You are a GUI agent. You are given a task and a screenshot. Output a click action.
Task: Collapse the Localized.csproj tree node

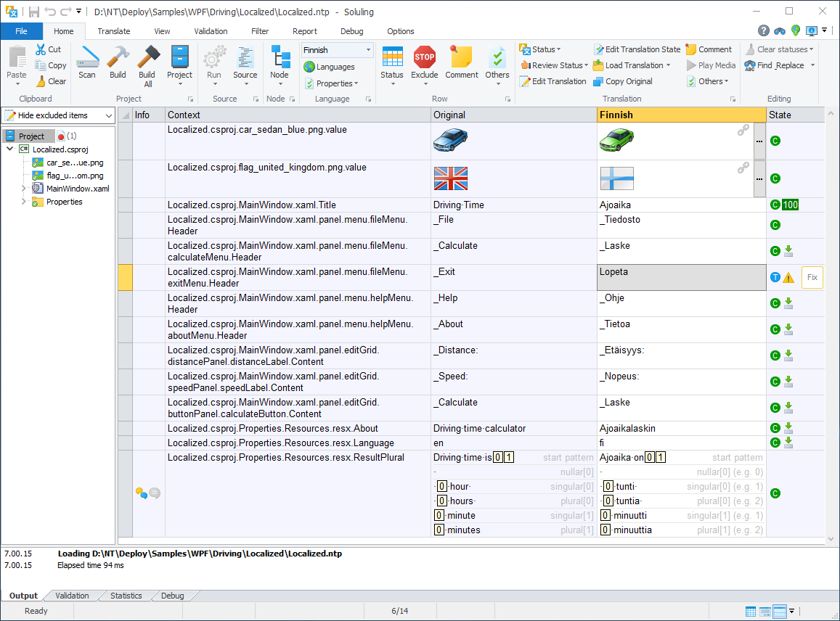click(x=10, y=149)
